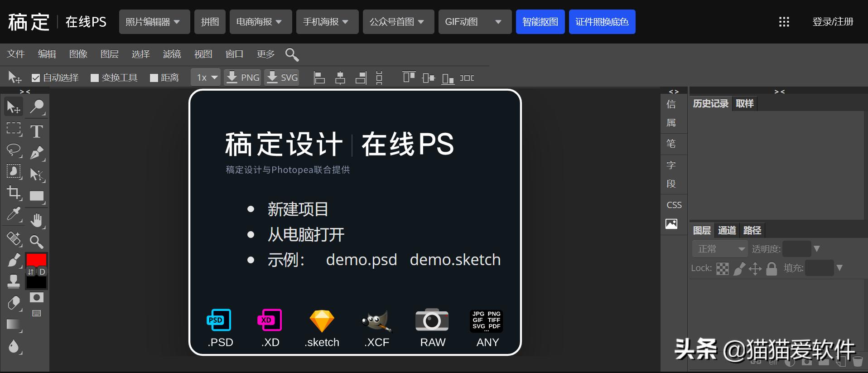Open the 照片编辑器 dropdown
Image resolution: width=868 pixels, height=373 pixels.
[x=154, y=22]
